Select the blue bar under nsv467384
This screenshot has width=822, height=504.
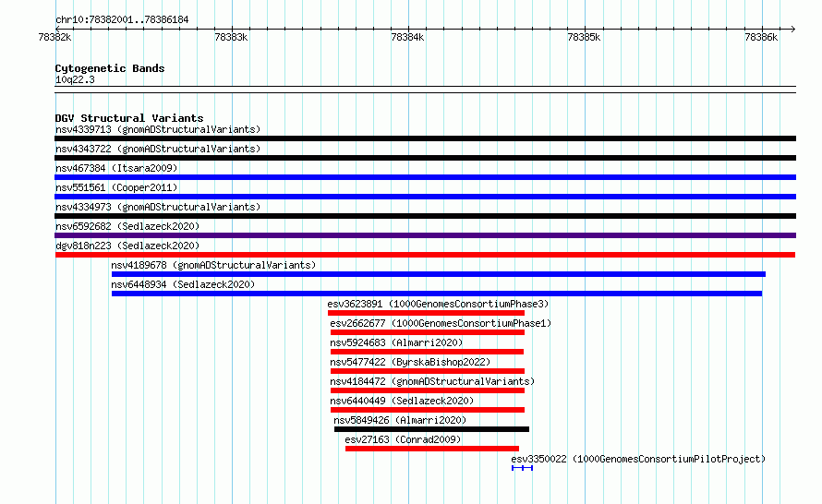(425, 177)
